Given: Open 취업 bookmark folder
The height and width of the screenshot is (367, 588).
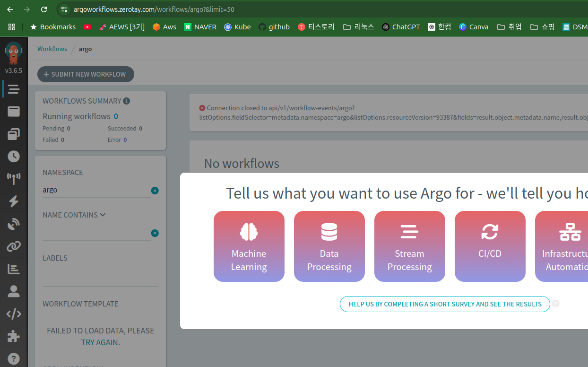Looking at the screenshot, I should (510, 27).
